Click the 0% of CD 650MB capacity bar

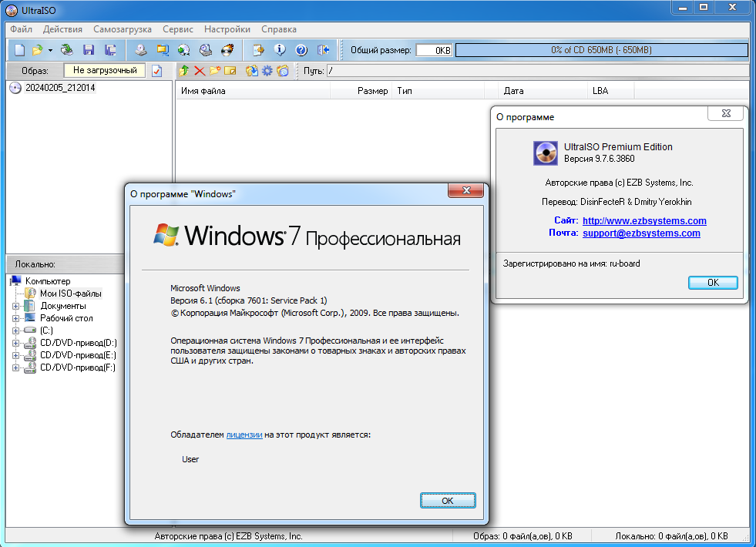click(602, 50)
